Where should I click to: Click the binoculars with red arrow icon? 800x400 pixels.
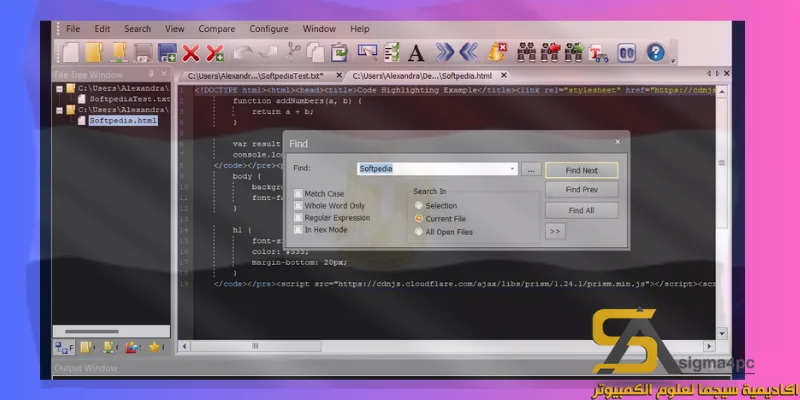tap(551, 52)
